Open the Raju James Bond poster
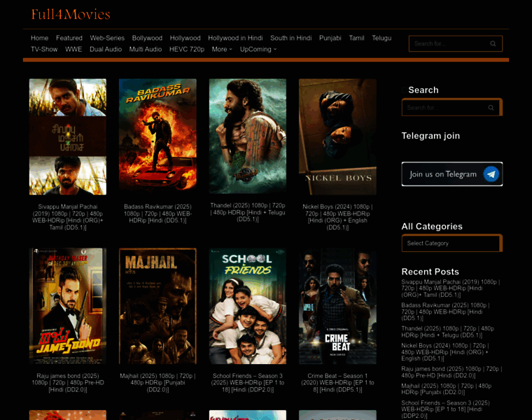 67,306
